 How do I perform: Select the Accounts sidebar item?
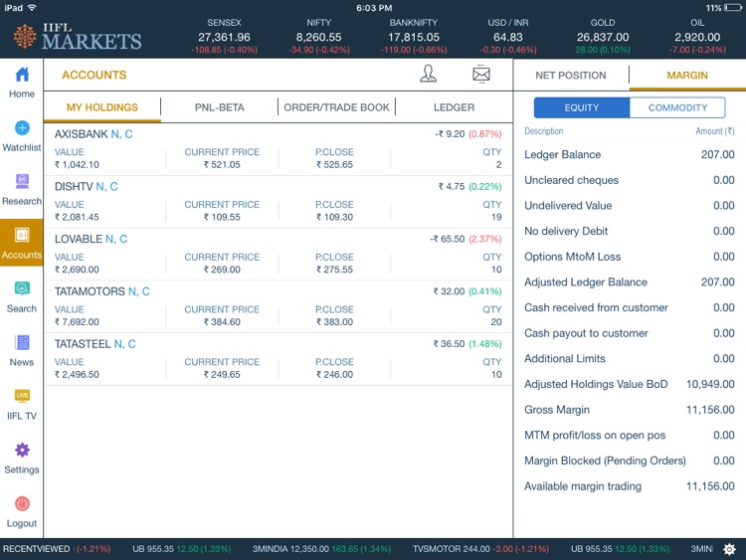(22, 243)
